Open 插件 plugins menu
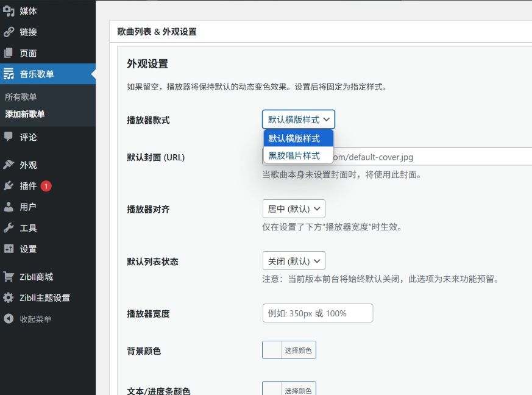 (x=48, y=186)
